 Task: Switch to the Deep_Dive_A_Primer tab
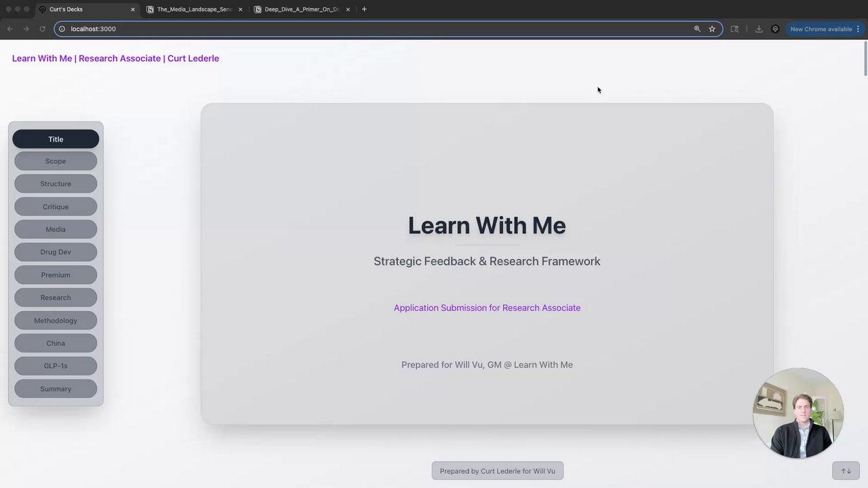pyautogui.click(x=302, y=9)
